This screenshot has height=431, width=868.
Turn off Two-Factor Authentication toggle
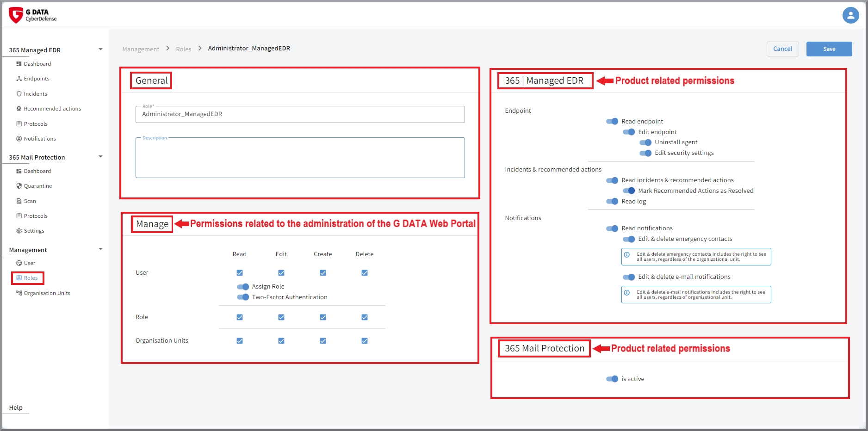point(243,297)
